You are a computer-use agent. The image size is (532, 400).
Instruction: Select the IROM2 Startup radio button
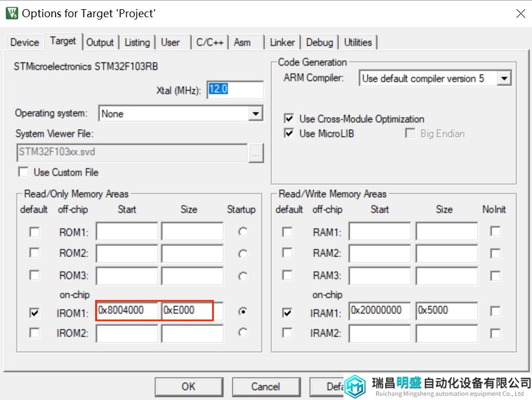pyautogui.click(x=242, y=332)
